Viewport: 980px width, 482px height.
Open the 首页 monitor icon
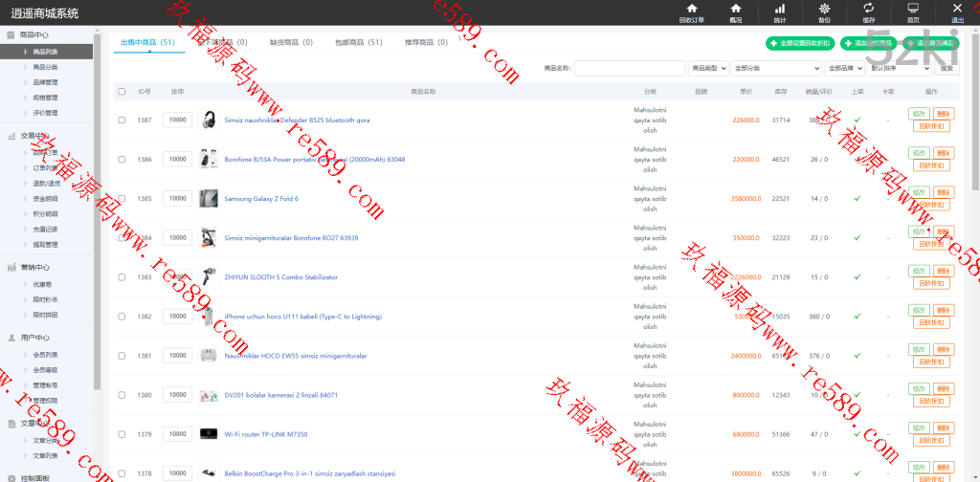pos(913,9)
